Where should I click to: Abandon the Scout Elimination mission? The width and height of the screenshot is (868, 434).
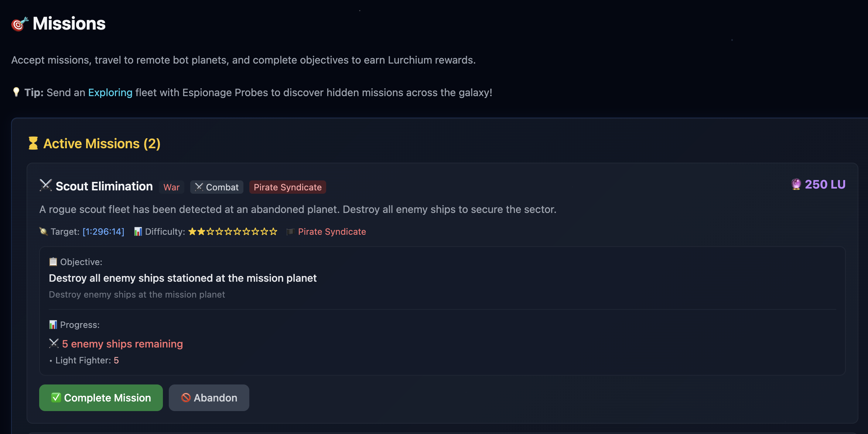tap(209, 397)
